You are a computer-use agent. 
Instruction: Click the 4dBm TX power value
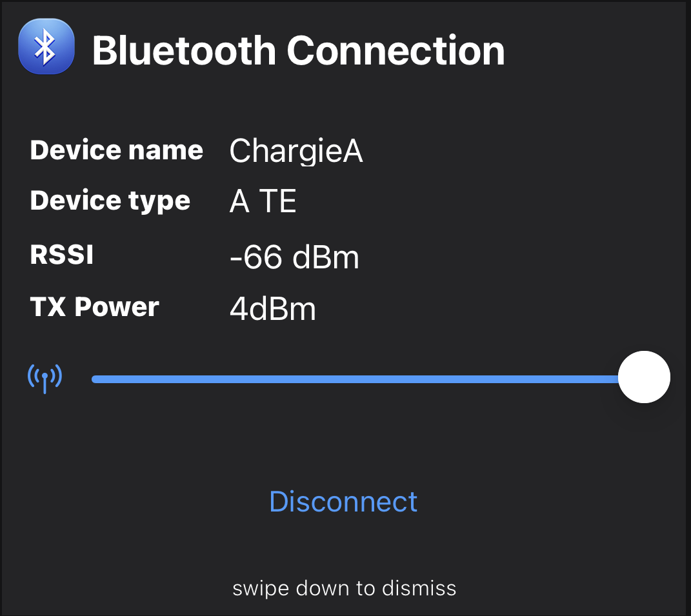coord(273,310)
